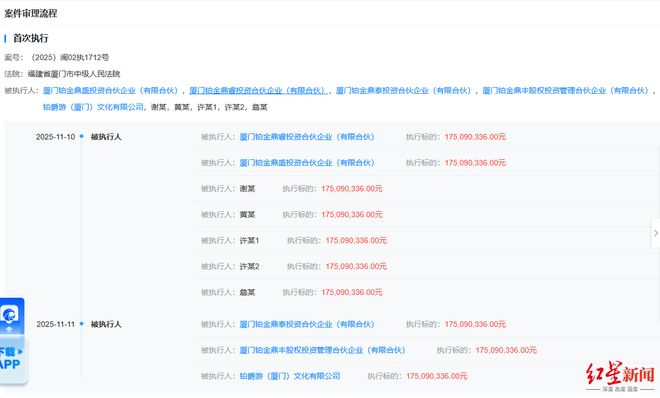Select amount in the 厦门铂金鼎泰 timeline row
This screenshot has width=660, height=398.
[475, 324]
